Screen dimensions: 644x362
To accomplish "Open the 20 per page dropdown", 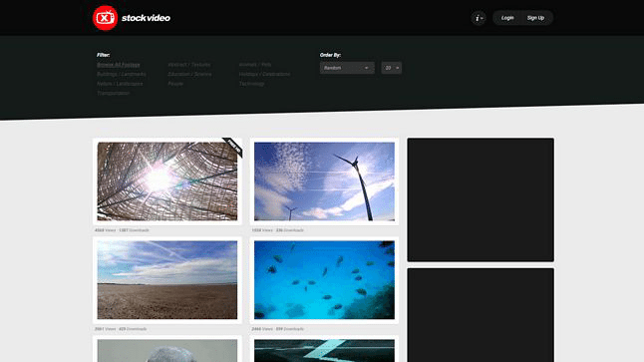I will coord(392,68).
